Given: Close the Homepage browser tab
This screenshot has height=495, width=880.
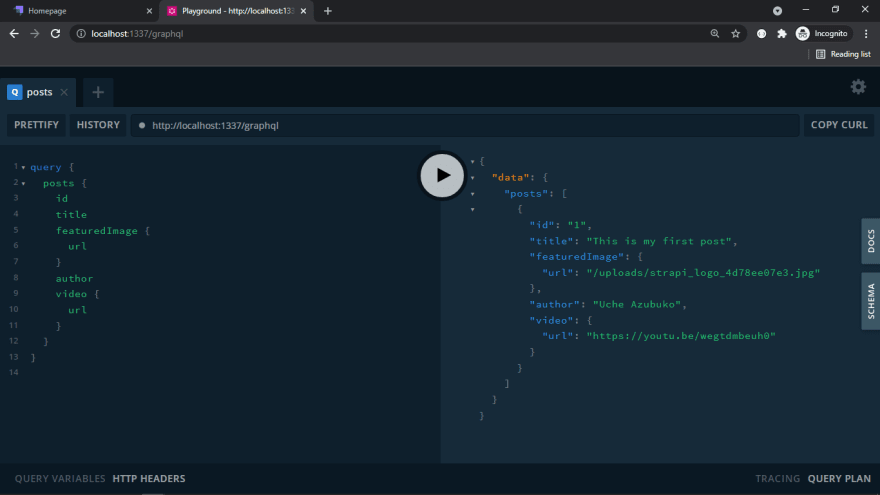Looking at the screenshot, I should click(x=149, y=11).
